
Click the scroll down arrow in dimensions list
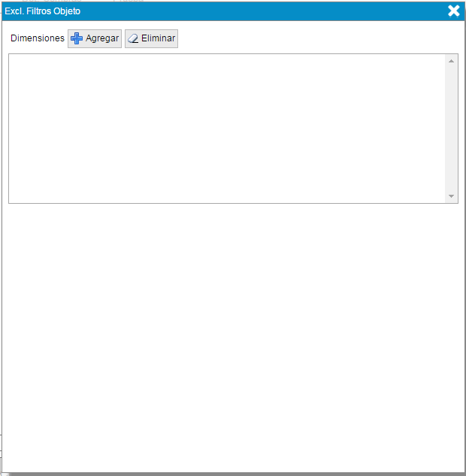pyautogui.click(x=451, y=196)
